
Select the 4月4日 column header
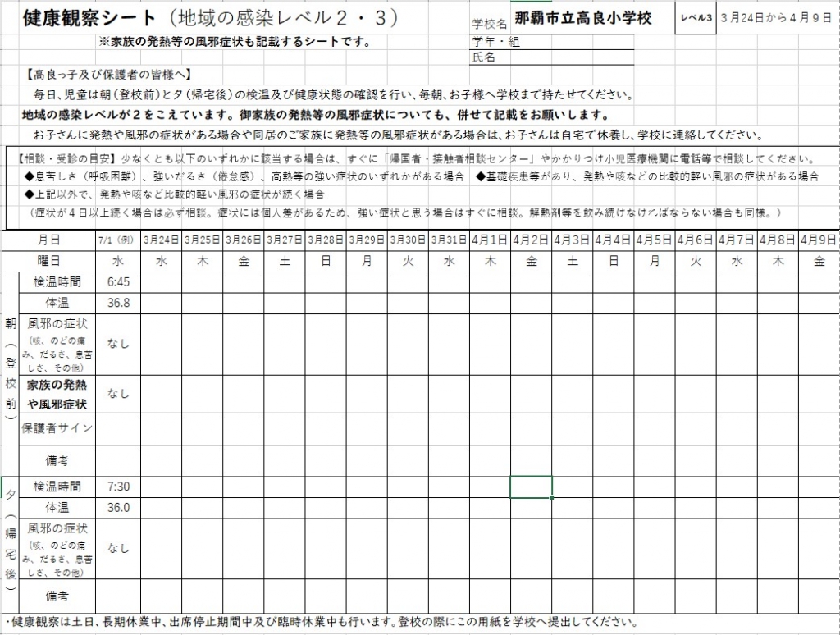tap(614, 240)
